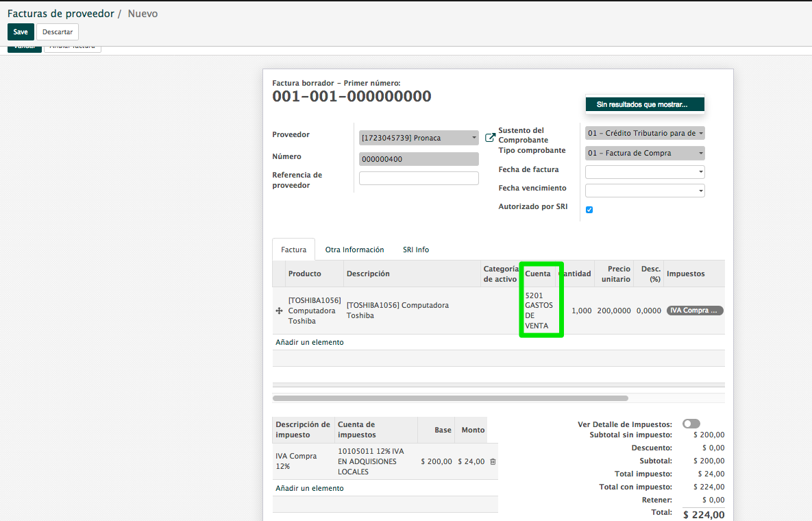Click the Referencia de proveedor input field
812x521 pixels.
[419, 178]
